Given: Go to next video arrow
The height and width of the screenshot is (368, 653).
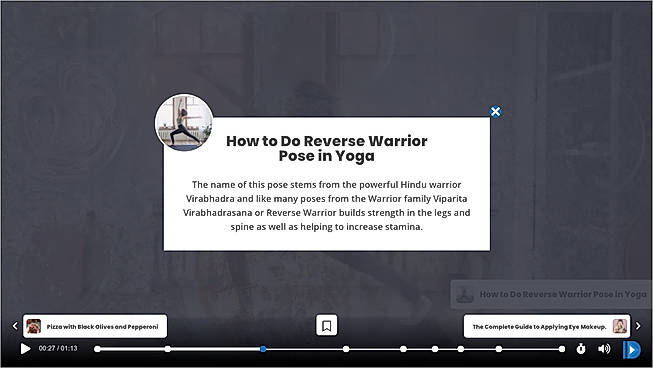Looking at the screenshot, I should coord(638,326).
